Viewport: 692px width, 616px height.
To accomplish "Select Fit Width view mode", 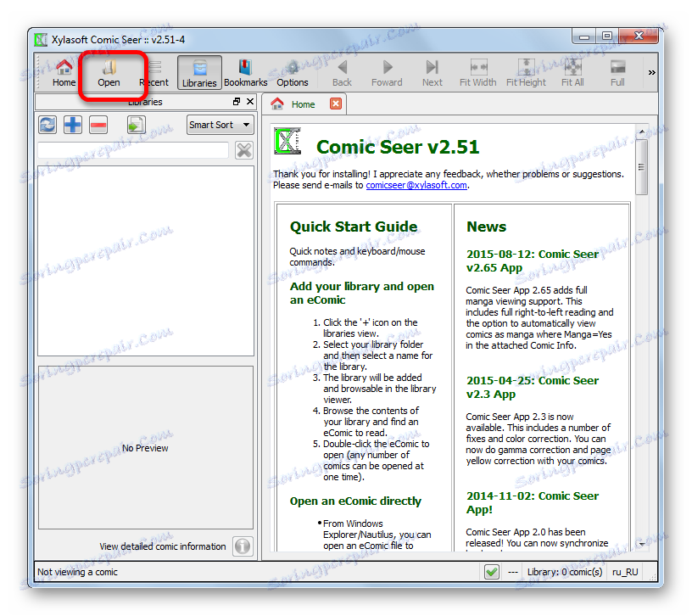I will click(x=478, y=73).
